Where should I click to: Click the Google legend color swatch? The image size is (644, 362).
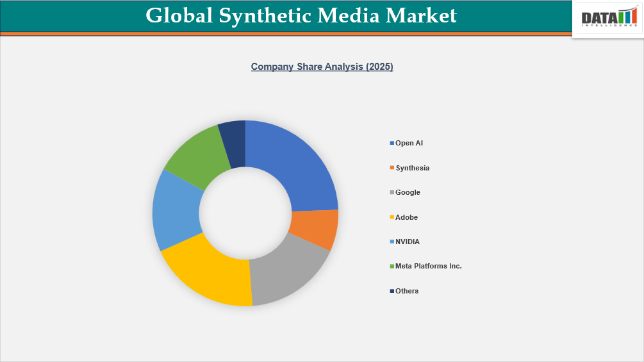pyautogui.click(x=392, y=192)
